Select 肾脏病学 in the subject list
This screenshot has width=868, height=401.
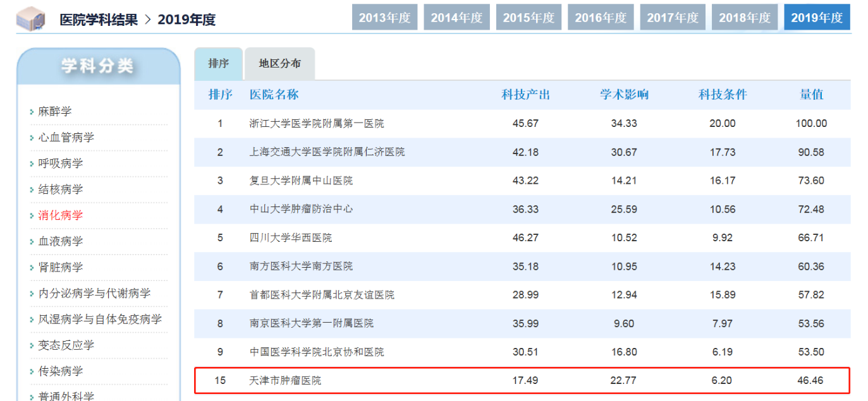coord(61,266)
